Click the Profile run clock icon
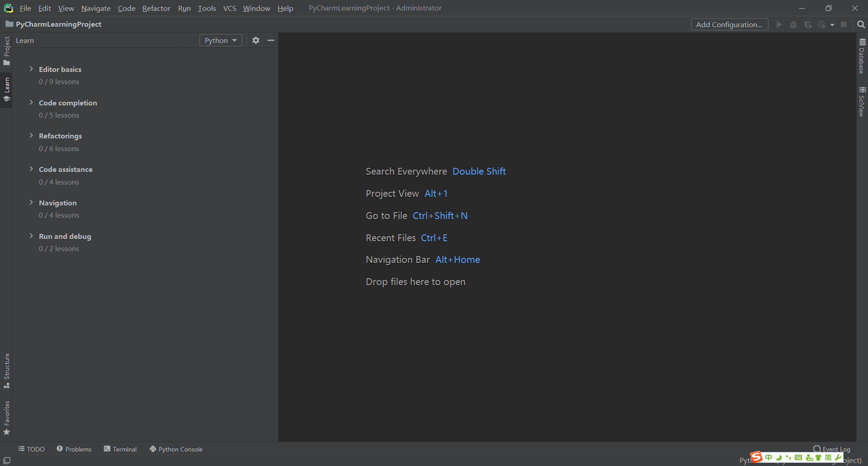Image resolution: width=868 pixels, height=466 pixels. point(822,24)
